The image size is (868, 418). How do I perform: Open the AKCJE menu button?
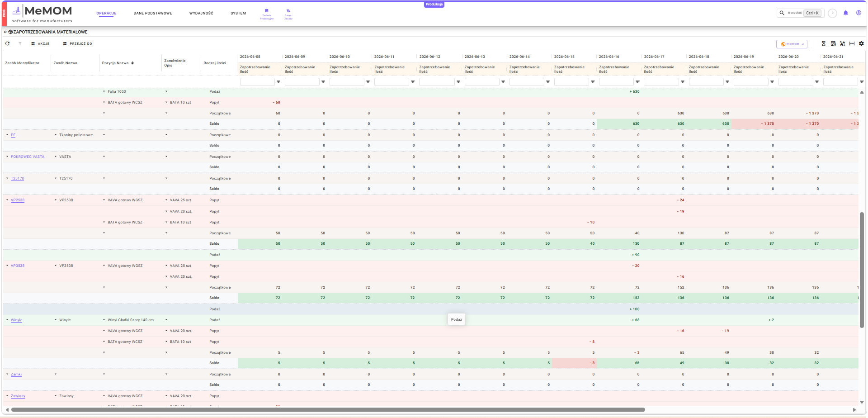coord(40,44)
